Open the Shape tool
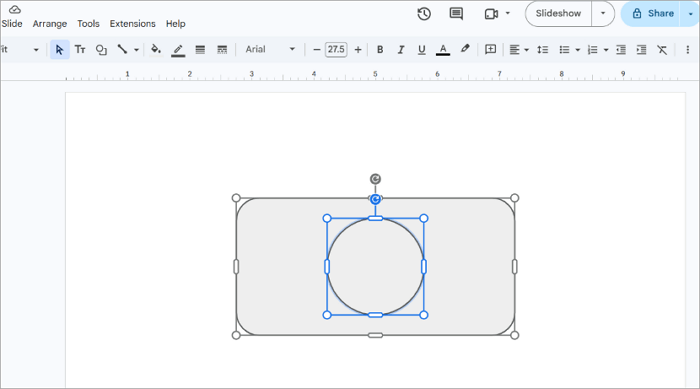Viewport: 700px width, 389px height. 101,50
